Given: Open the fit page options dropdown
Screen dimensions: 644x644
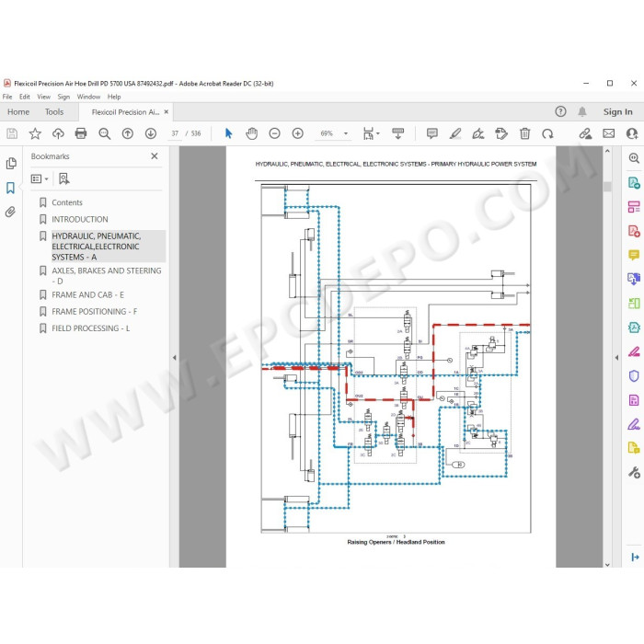Looking at the screenshot, I should point(372,133).
